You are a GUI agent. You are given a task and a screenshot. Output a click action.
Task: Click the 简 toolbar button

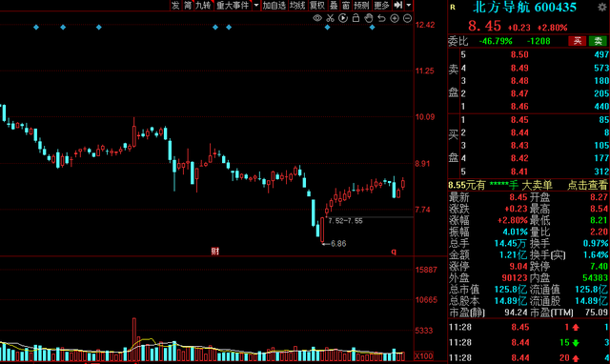188,5
